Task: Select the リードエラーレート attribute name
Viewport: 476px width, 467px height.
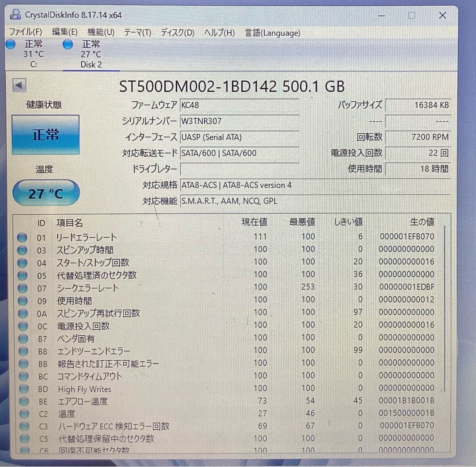Action: point(86,237)
